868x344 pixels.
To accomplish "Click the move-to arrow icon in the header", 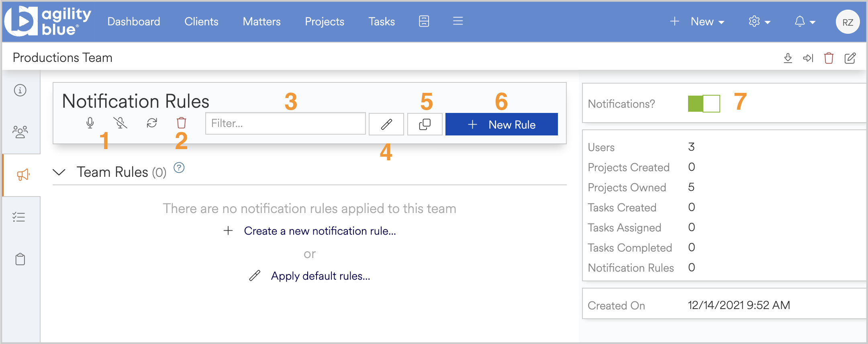I will (x=808, y=58).
